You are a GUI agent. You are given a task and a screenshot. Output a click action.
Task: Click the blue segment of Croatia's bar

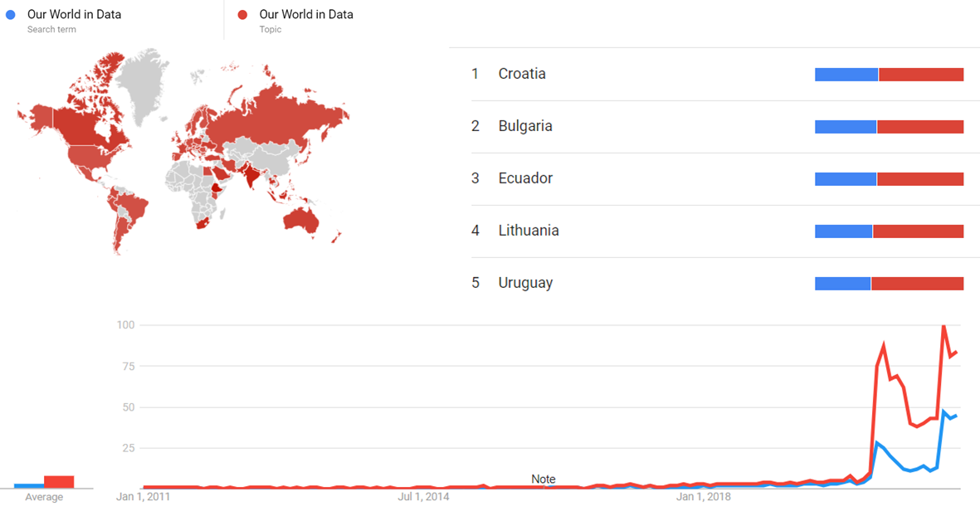click(x=846, y=75)
